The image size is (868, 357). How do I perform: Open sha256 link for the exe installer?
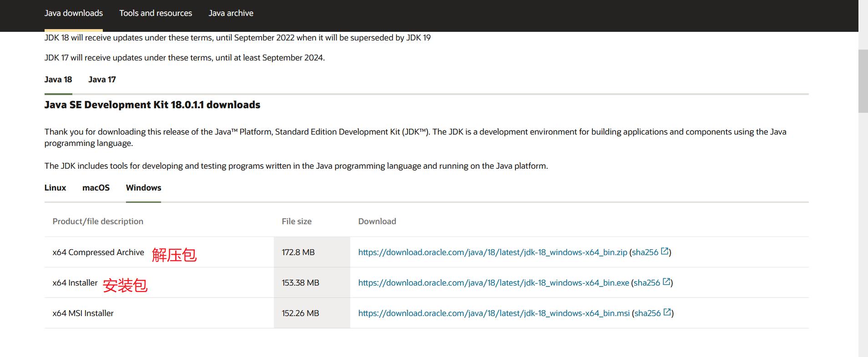pos(647,283)
